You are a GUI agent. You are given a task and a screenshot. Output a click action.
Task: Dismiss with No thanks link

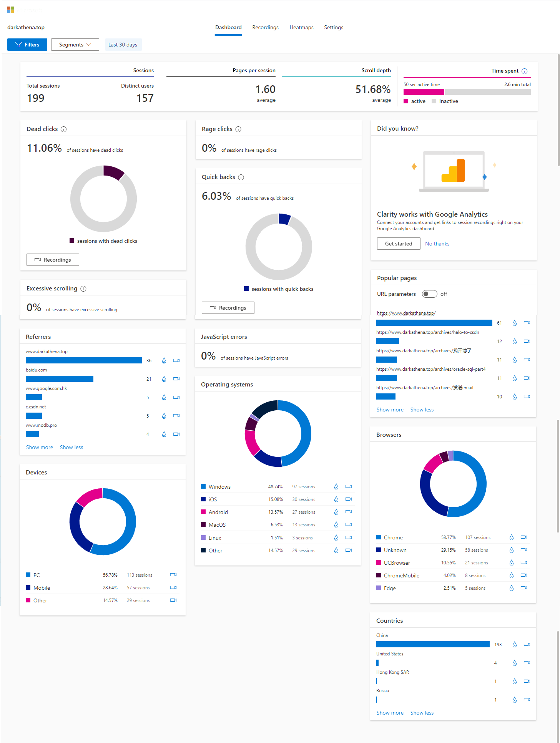(437, 244)
